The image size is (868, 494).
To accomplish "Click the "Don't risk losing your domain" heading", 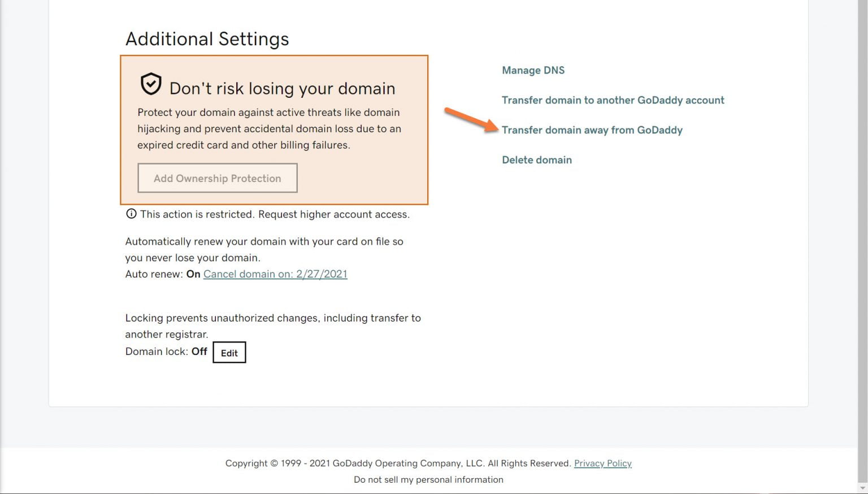I will coord(282,89).
